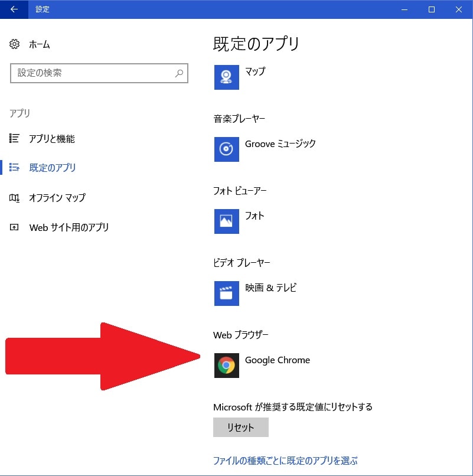This screenshot has height=476, width=473.
Task: Click the ビデオ プレーヤー heading
Action: (242, 263)
